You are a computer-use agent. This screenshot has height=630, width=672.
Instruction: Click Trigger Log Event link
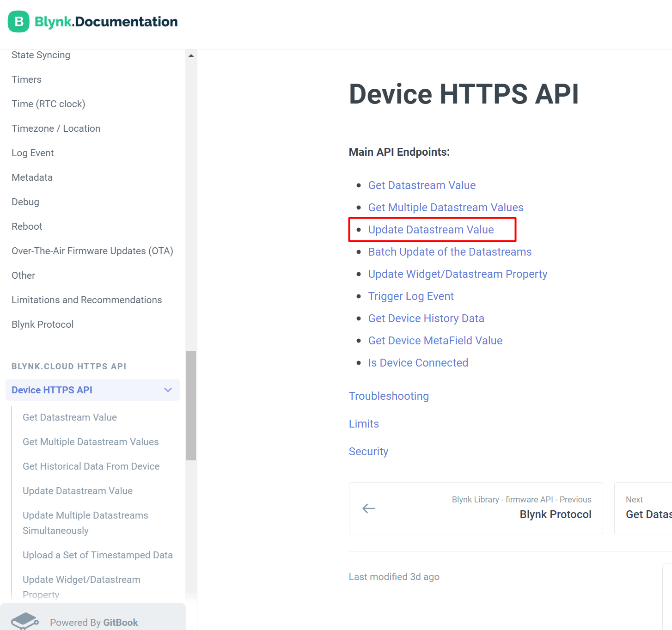click(411, 296)
